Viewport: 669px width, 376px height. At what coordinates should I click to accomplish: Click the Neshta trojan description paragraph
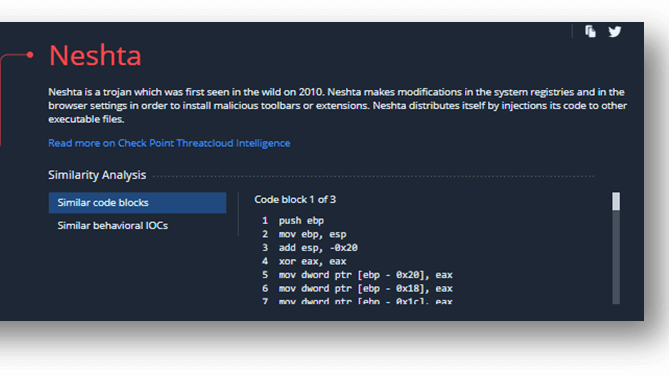pos(337,105)
